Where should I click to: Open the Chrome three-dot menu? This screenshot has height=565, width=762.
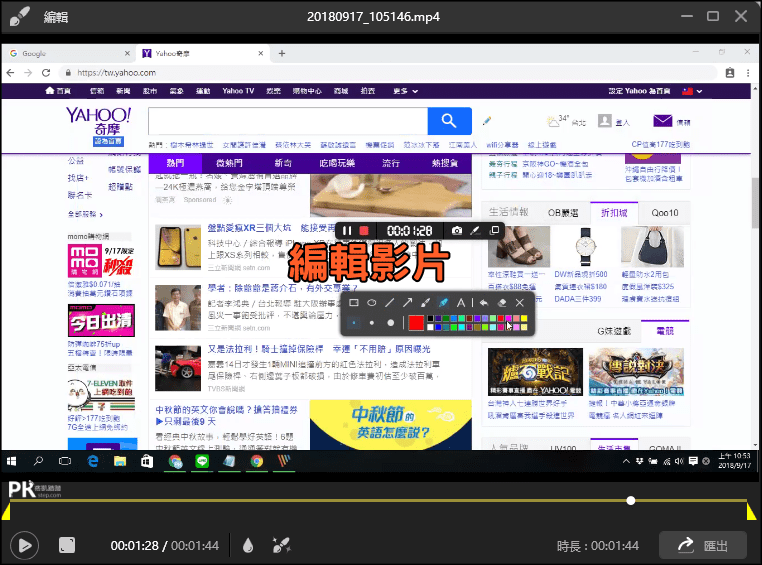coord(748,73)
